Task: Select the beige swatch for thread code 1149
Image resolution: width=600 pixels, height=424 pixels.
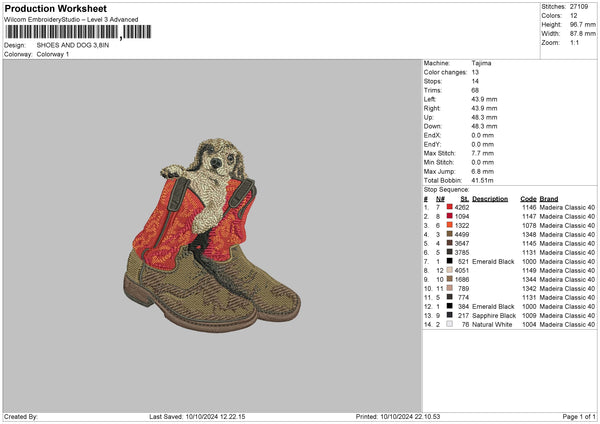Action: (450, 270)
